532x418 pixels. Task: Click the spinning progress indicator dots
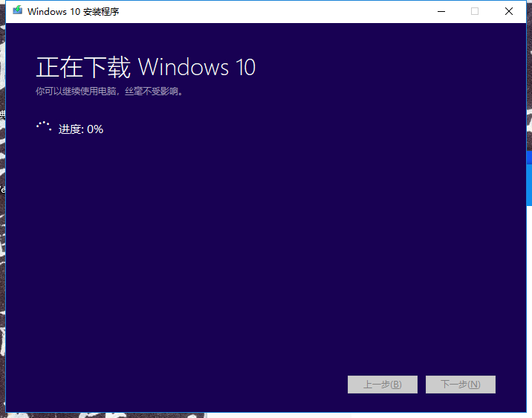point(44,126)
